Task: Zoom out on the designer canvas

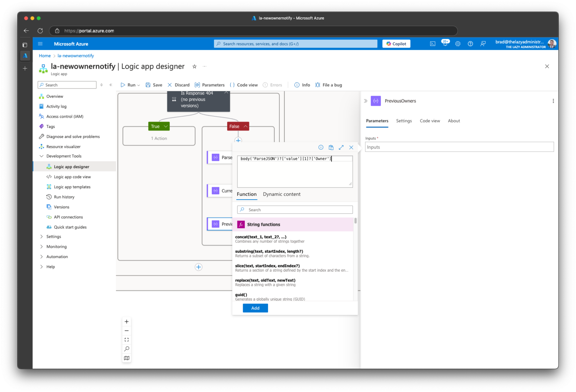Action: [127, 331]
